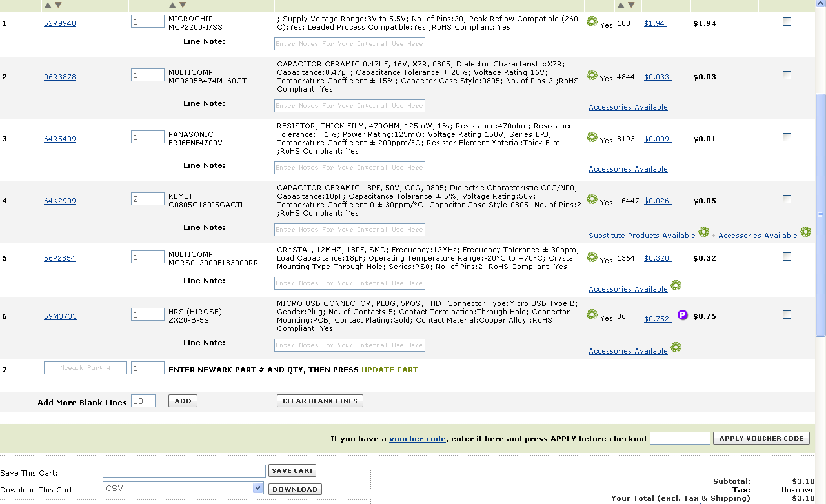This screenshot has height=504, width=826.
Task: Select the checkbox on the Panasonic resistor line
Action: point(787,137)
